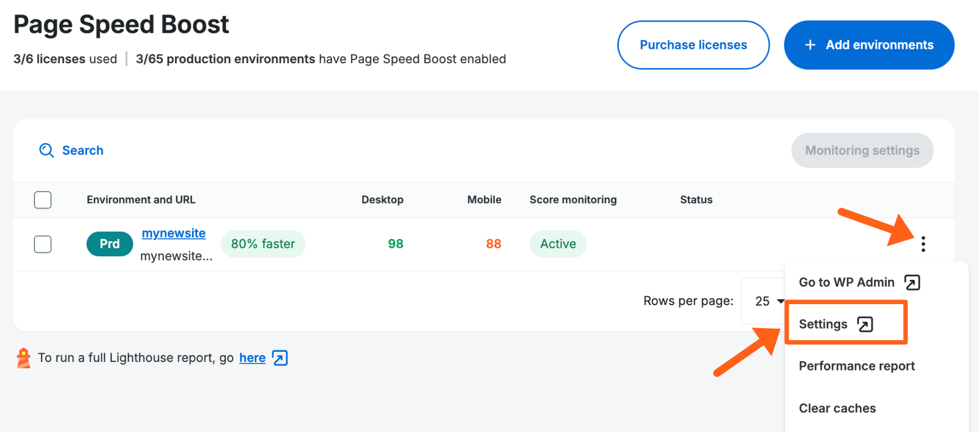
Task: Open the three-dot menu for mynewsite
Action: [923, 244]
